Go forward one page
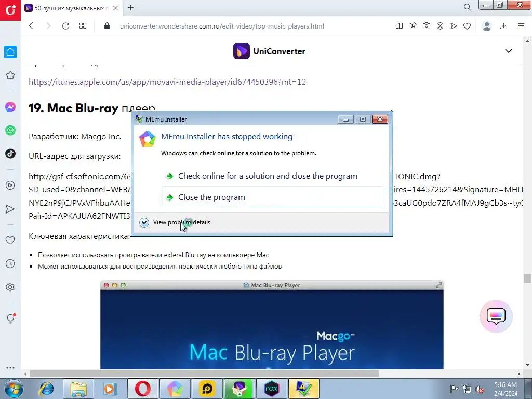The width and height of the screenshot is (532, 399). click(x=48, y=26)
